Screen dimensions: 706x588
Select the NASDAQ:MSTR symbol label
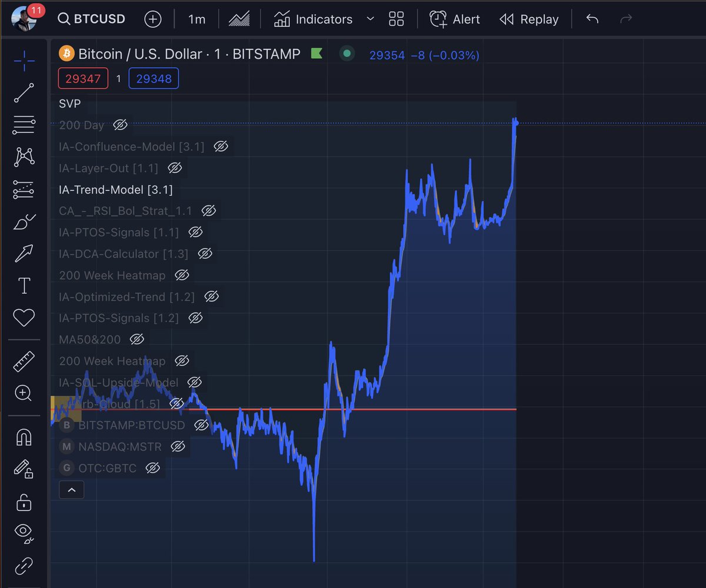[x=119, y=447]
